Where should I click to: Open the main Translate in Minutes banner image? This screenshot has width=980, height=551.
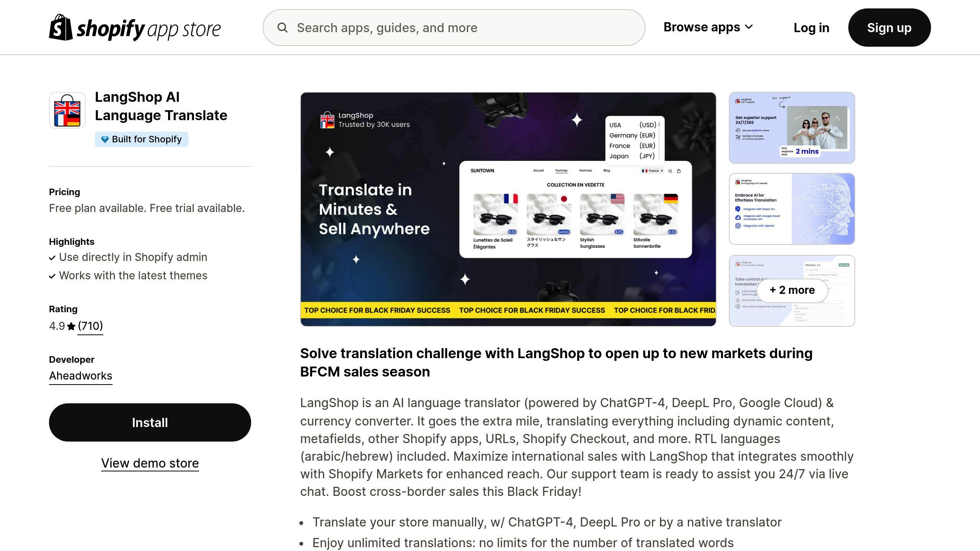508,209
